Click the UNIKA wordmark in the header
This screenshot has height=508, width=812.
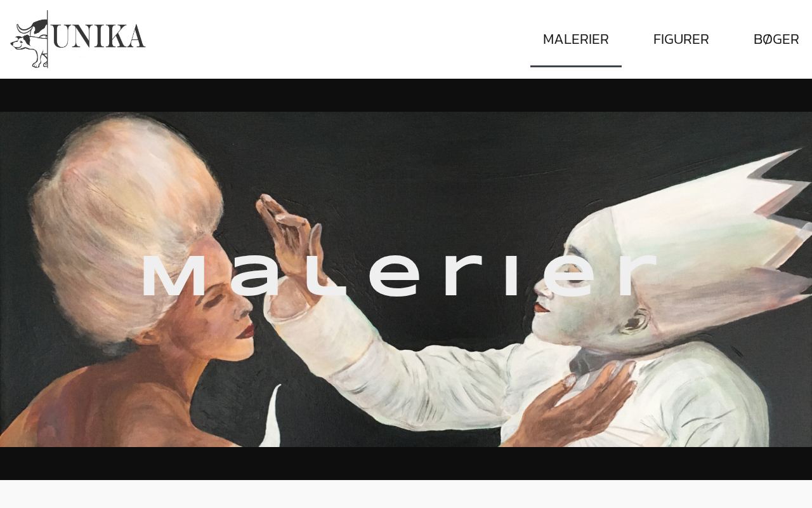point(99,37)
